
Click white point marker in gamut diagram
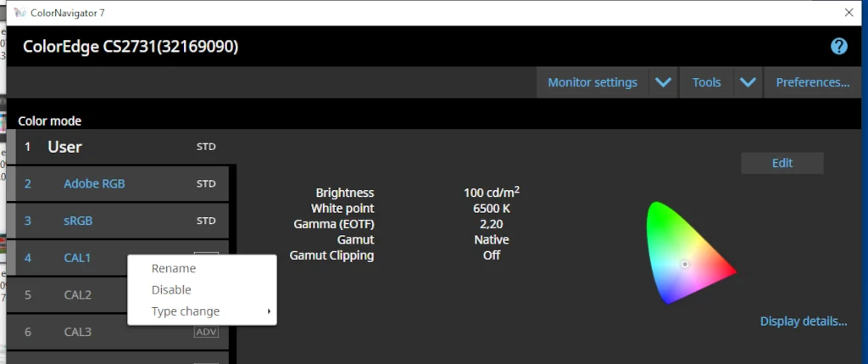pos(685,264)
